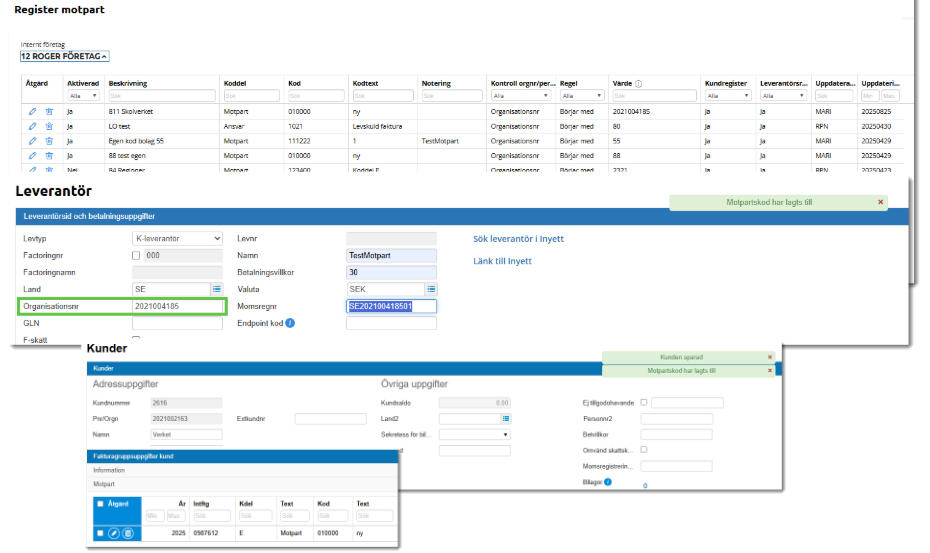Edit the 811 Skolverket row with pencil icon
The width and height of the screenshot is (930, 553).
[x=33, y=112]
